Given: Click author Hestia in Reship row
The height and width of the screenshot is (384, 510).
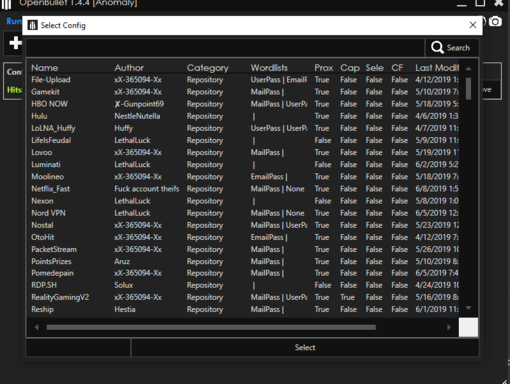Looking at the screenshot, I should [125, 309].
